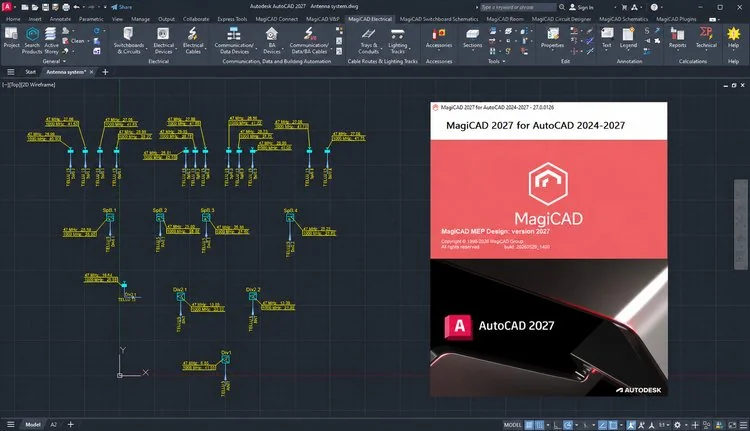Toggle snap mode in the status bar
The image size is (750, 431).
click(x=540, y=425)
